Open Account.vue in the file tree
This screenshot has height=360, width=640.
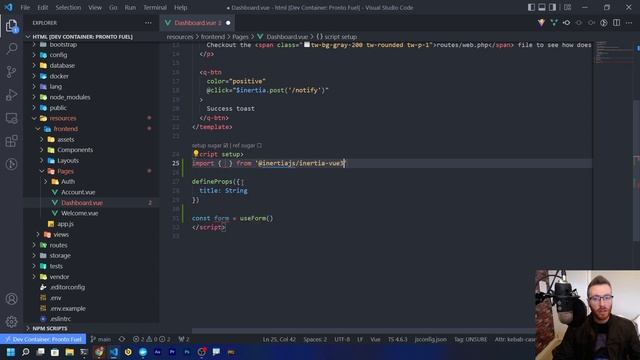coord(78,192)
